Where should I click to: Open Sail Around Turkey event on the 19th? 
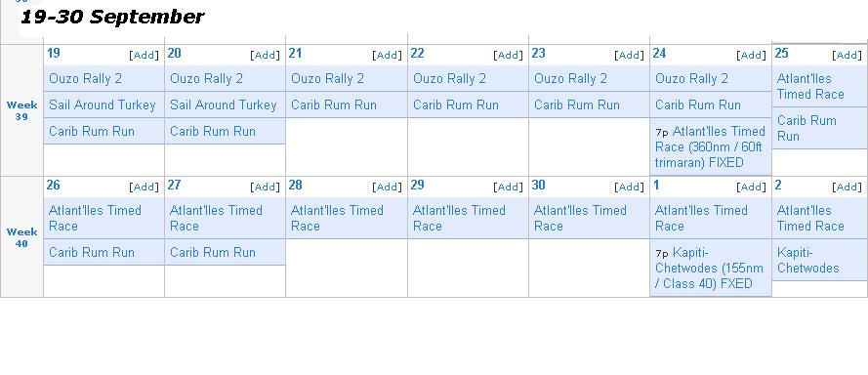pos(103,105)
